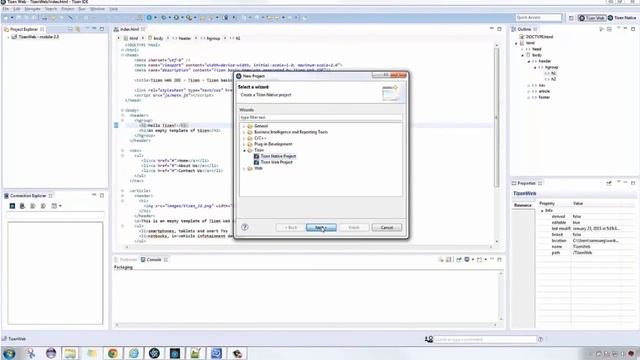The width and height of the screenshot is (640, 360).
Task: Select the nav node in Outline
Action: [x=542, y=85]
